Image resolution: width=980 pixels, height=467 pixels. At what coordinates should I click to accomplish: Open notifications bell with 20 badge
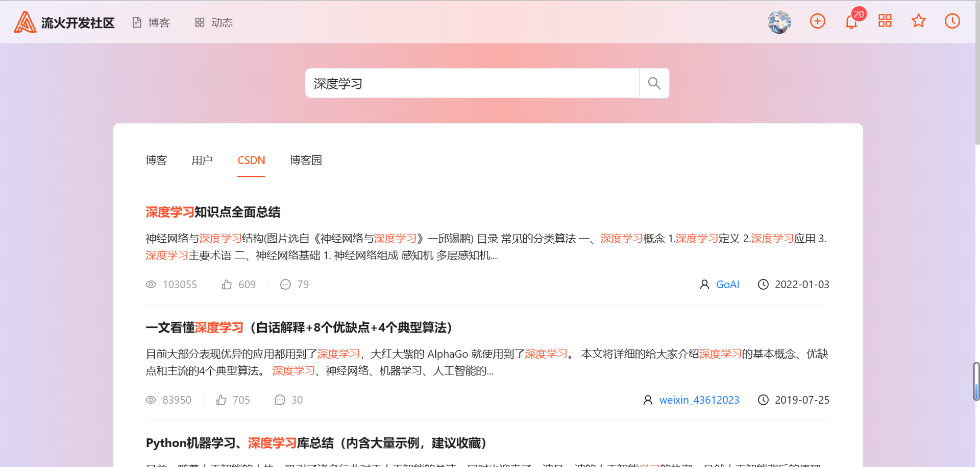[x=851, y=21]
